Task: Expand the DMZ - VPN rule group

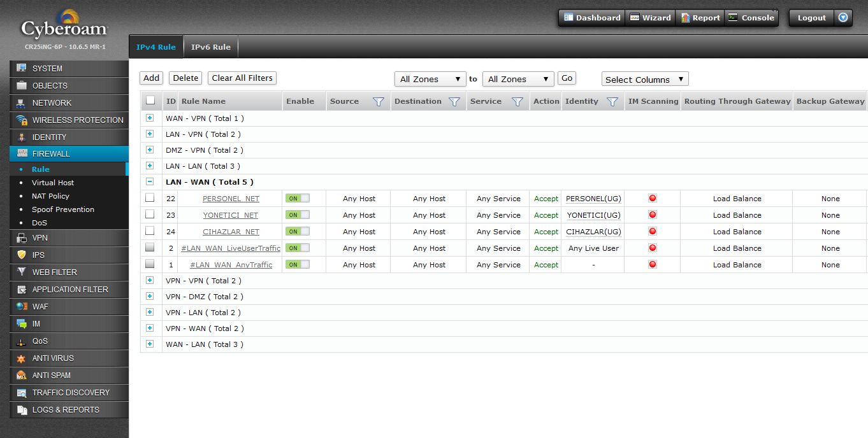Action: 150,150
